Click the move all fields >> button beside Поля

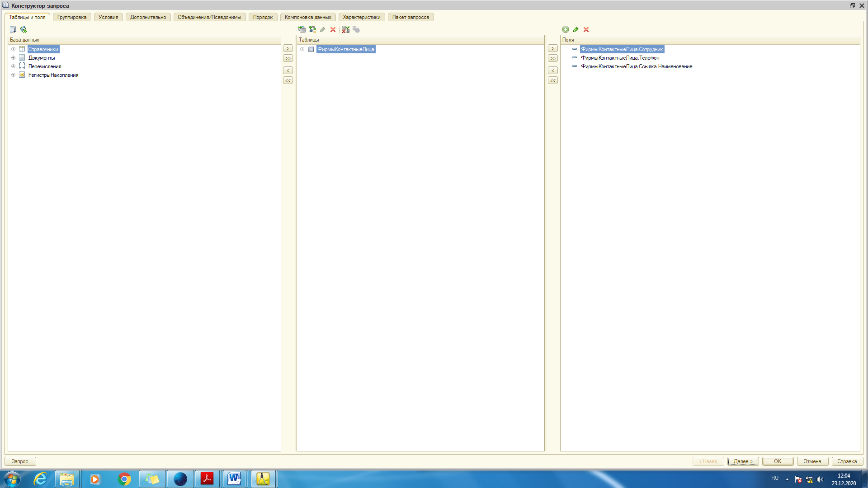pyautogui.click(x=553, y=58)
